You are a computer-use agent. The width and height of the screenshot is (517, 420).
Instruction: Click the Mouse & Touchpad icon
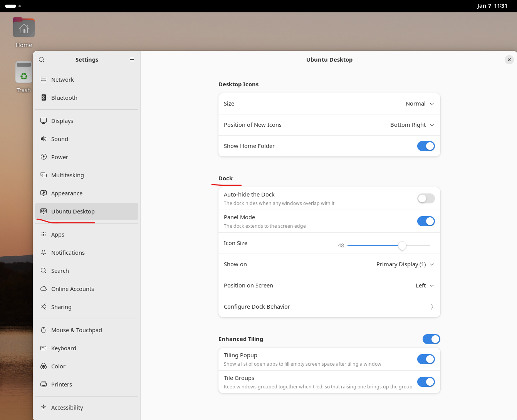(x=44, y=330)
